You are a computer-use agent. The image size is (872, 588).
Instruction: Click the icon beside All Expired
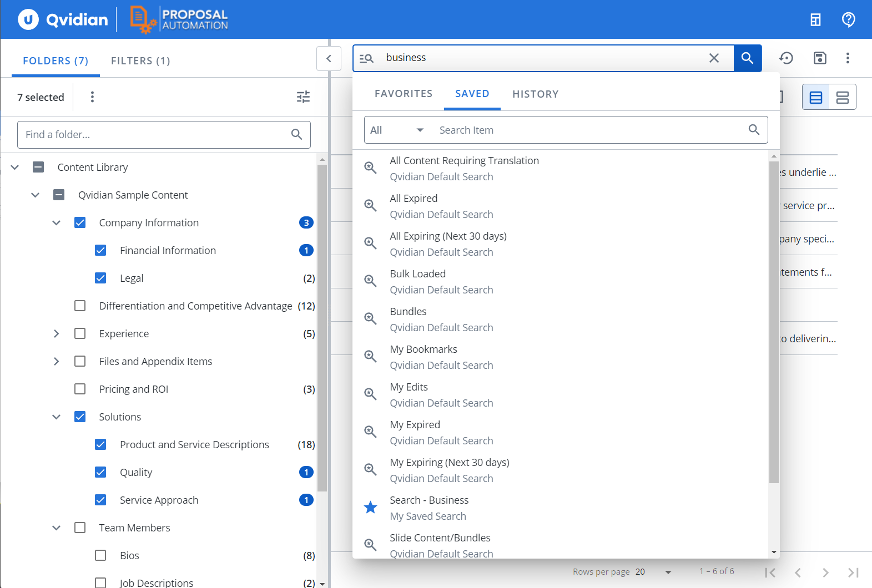[x=370, y=205]
